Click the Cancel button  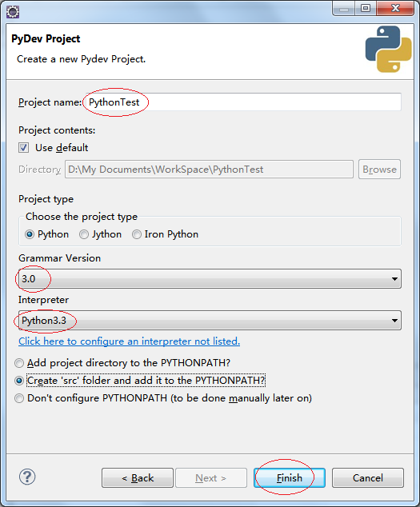tap(367, 478)
